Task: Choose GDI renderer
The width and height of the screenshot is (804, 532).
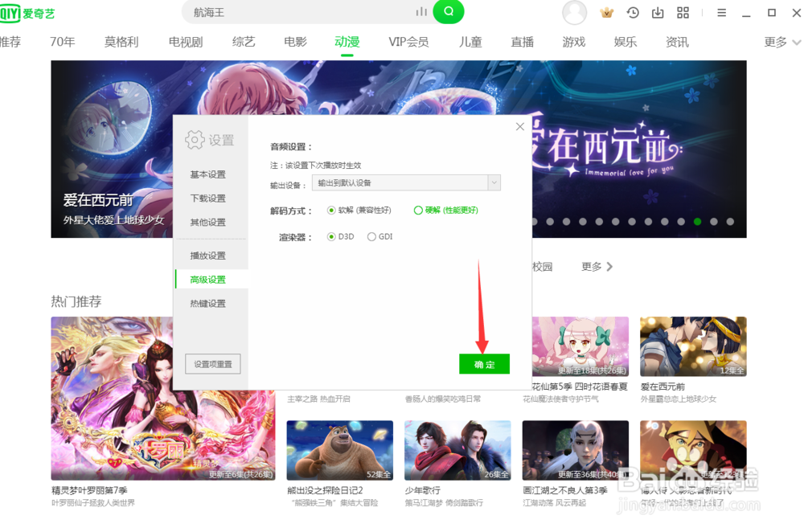Action: (x=380, y=236)
